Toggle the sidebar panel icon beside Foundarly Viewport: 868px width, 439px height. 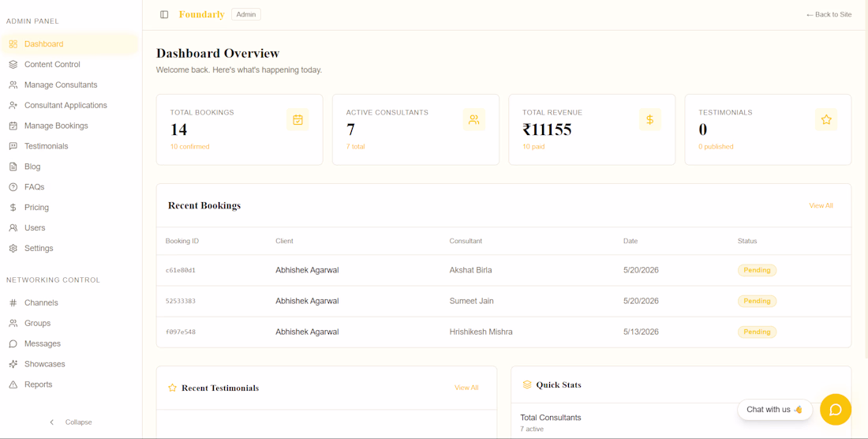pyautogui.click(x=164, y=14)
